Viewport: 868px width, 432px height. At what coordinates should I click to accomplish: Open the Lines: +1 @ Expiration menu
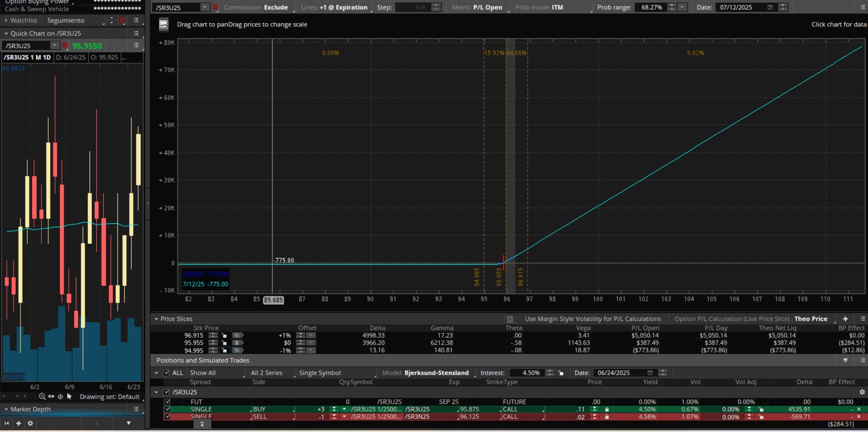[335, 7]
